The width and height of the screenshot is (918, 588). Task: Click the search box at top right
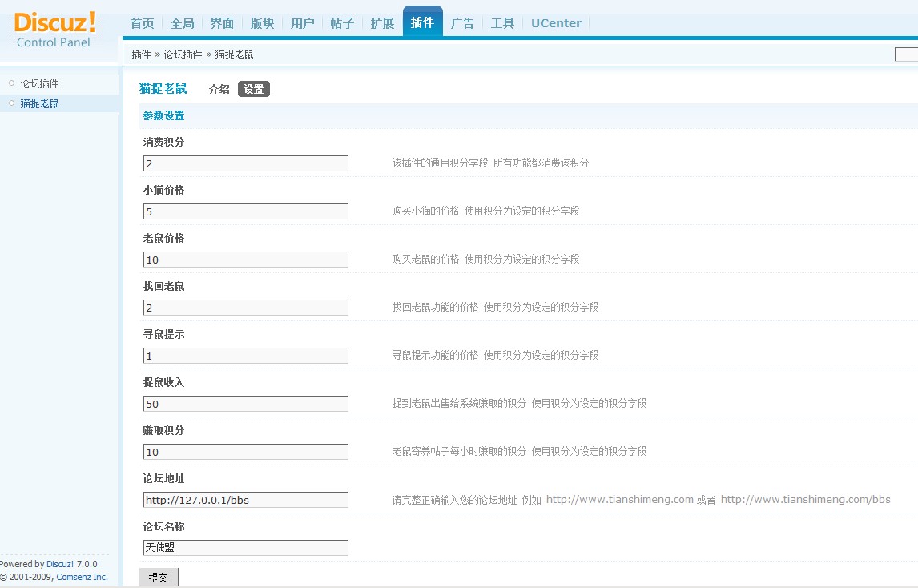(x=906, y=54)
